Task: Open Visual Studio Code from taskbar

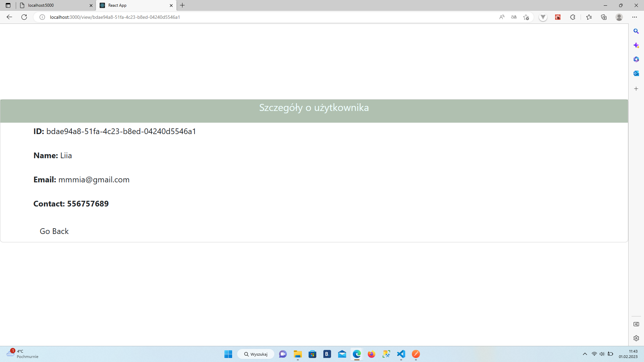Action: (x=401, y=354)
